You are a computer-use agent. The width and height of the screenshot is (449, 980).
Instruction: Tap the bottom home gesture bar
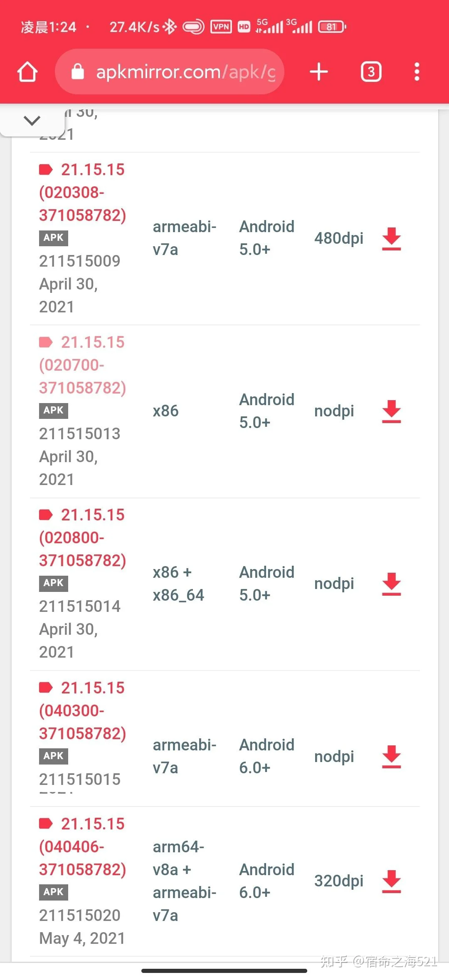pyautogui.click(x=224, y=971)
